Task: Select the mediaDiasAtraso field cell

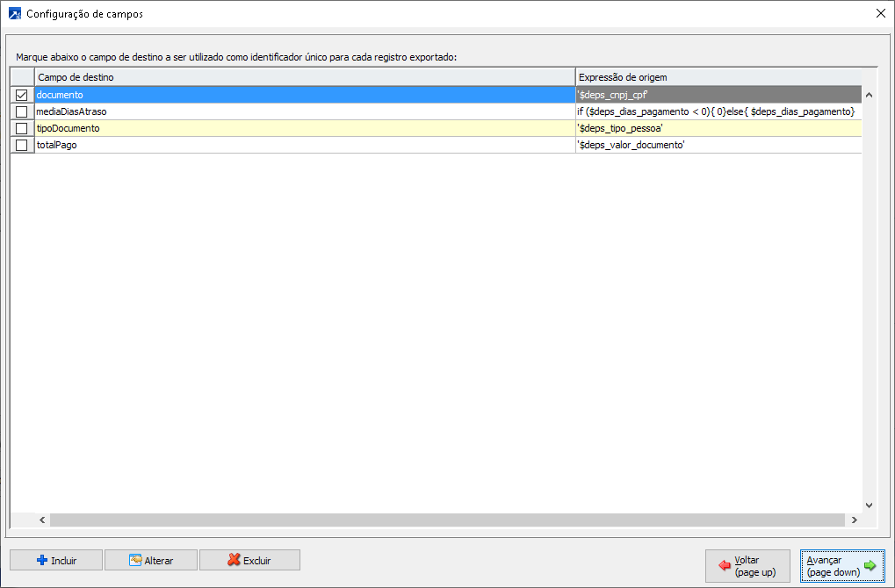Action: [305, 111]
